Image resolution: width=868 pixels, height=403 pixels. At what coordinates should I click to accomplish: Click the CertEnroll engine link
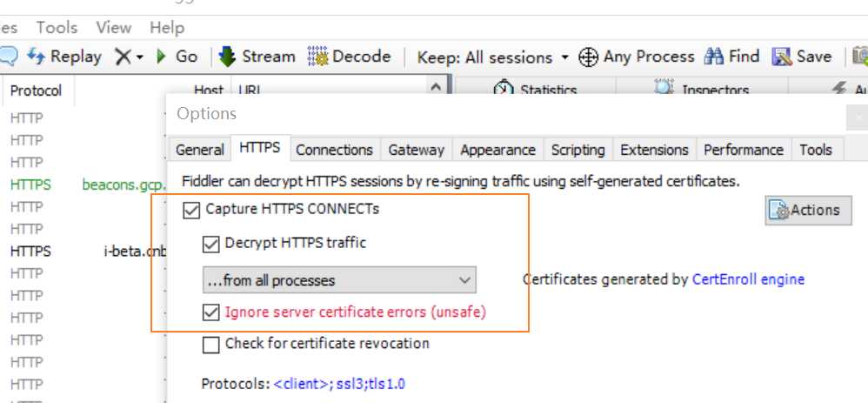click(748, 279)
